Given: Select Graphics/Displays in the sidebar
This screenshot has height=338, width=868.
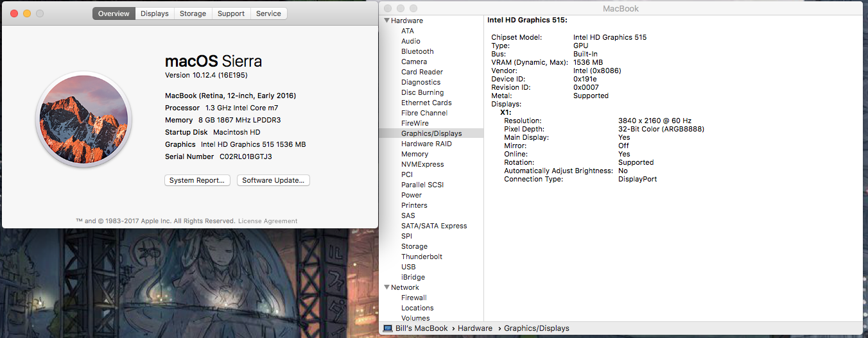Looking at the screenshot, I should tap(431, 133).
